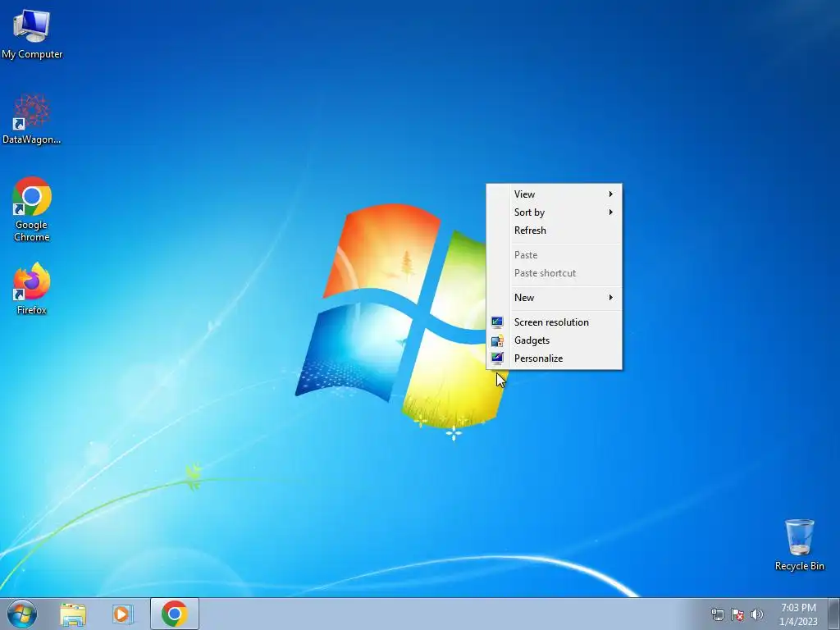Click the greyed-out Paste entry
The image size is (840, 630).
click(555, 255)
